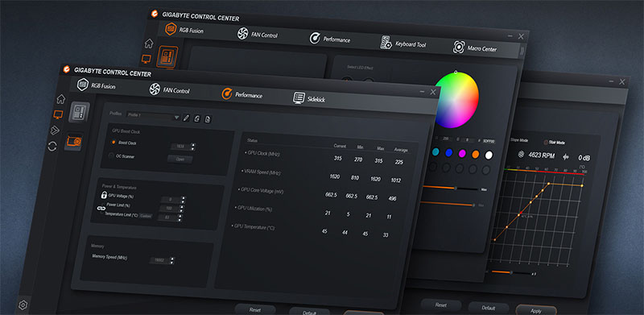
Task: Select the Boost Clock radio button
Action: click(114, 143)
